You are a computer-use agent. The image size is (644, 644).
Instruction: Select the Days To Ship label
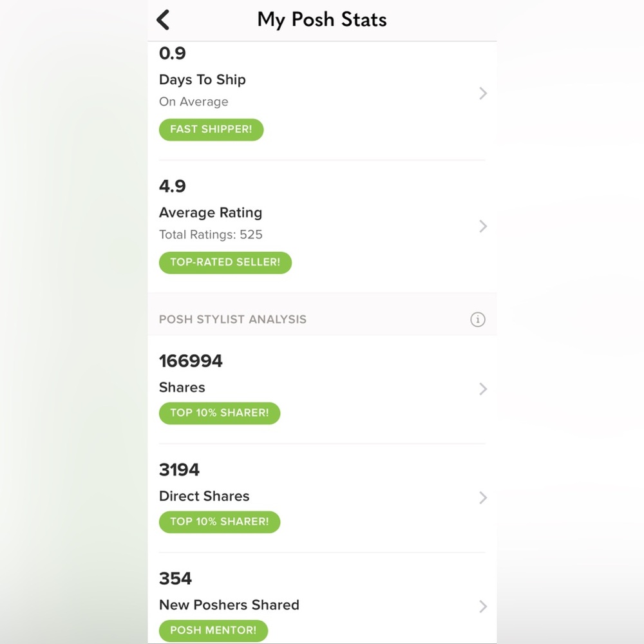point(202,80)
